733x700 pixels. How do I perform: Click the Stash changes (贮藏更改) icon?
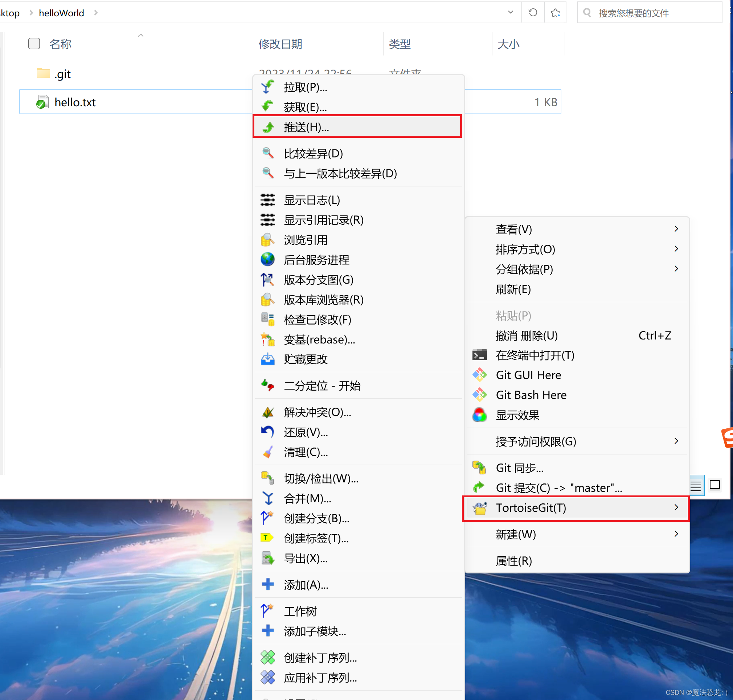[x=267, y=359]
